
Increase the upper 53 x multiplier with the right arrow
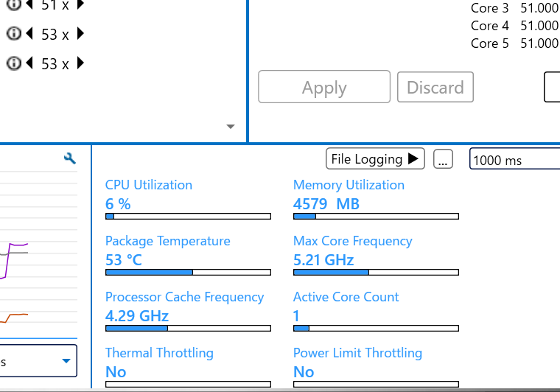[80, 34]
